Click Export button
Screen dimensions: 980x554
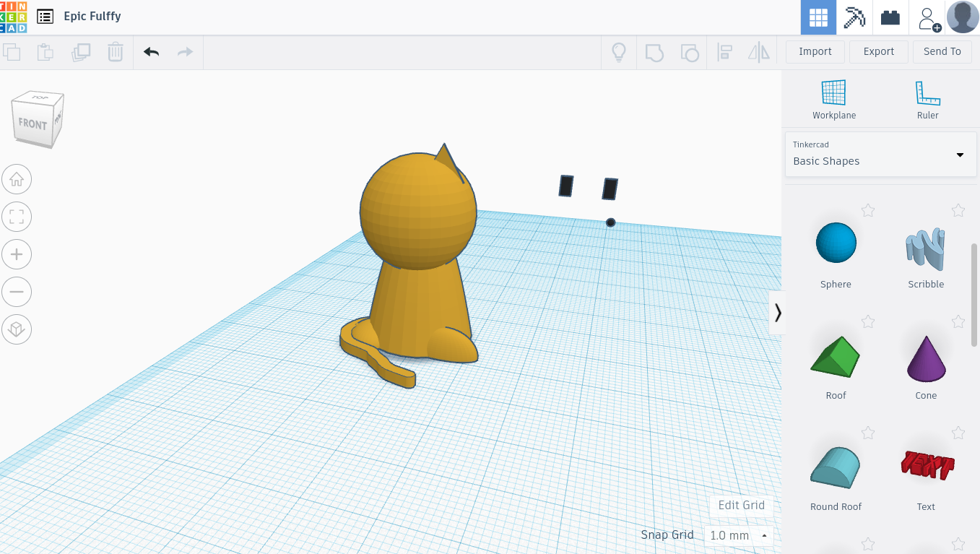pyautogui.click(x=879, y=51)
